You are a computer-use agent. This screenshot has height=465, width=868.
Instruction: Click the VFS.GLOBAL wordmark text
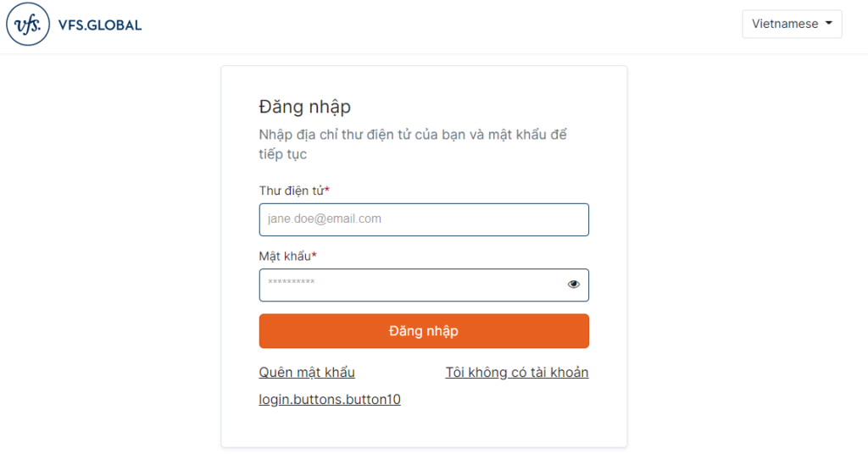pos(100,25)
